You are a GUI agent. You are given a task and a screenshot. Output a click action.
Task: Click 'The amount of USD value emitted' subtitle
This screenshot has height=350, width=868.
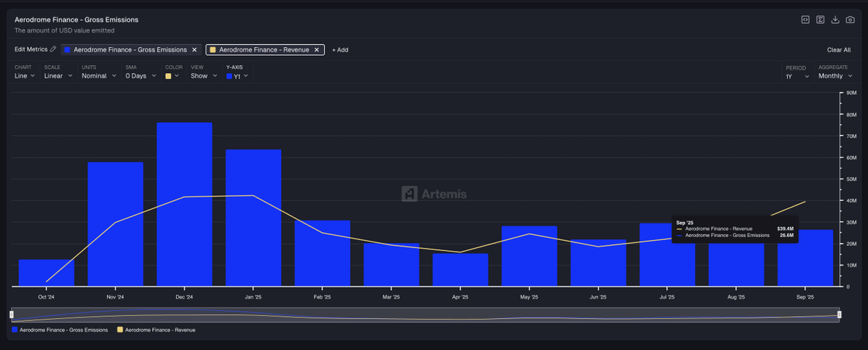coord(64,30)
